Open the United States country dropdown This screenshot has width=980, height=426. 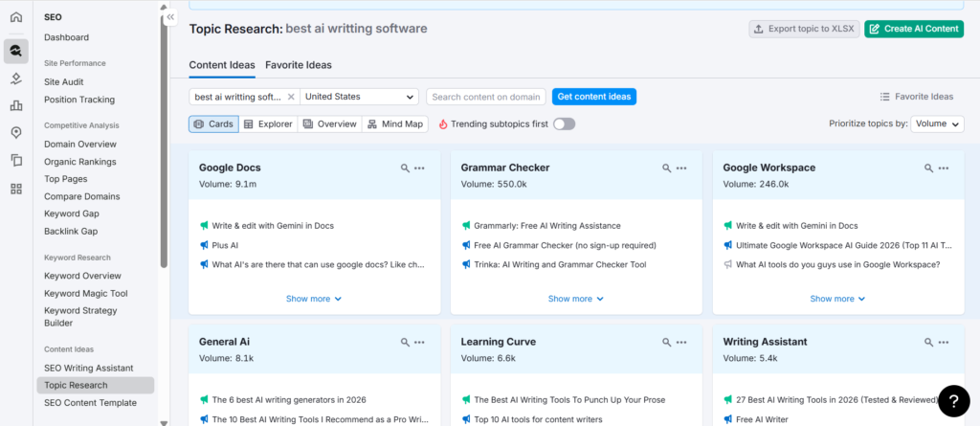(x=360, y=97)
